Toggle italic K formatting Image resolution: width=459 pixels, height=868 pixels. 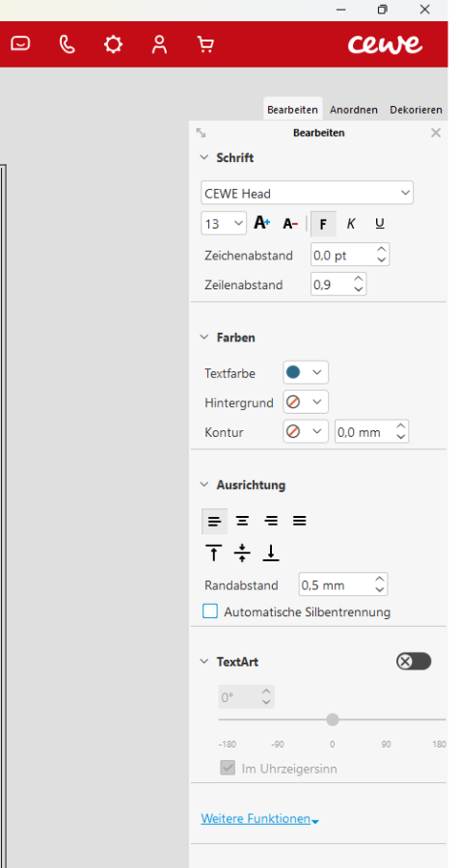(350, 224)
